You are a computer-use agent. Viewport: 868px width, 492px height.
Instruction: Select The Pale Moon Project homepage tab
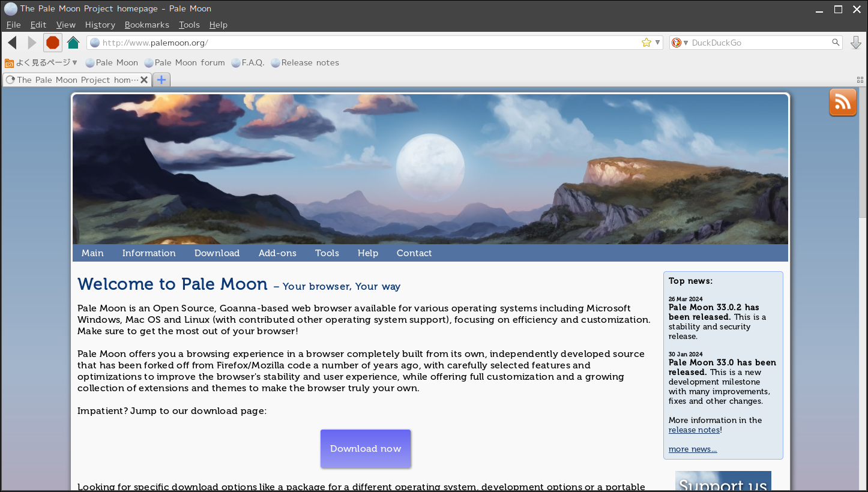77,80
